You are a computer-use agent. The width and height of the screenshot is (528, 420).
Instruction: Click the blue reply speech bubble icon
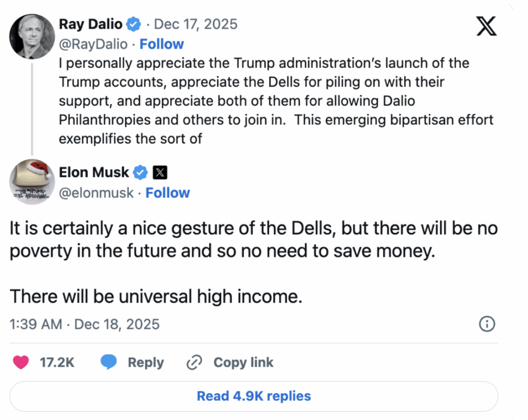click(109, 363)
